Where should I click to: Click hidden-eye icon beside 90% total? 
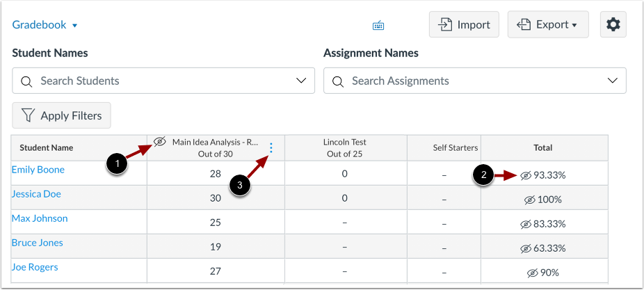click(532, 273)
